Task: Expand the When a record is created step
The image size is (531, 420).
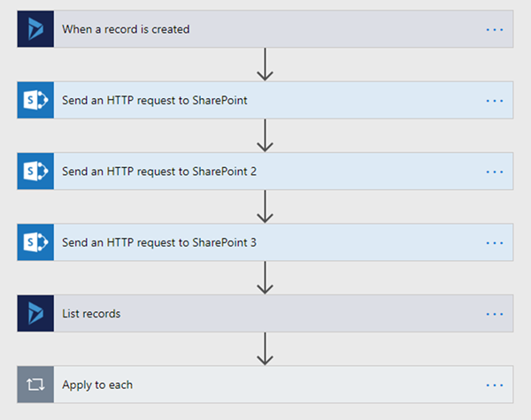Action: pos(126,29)
